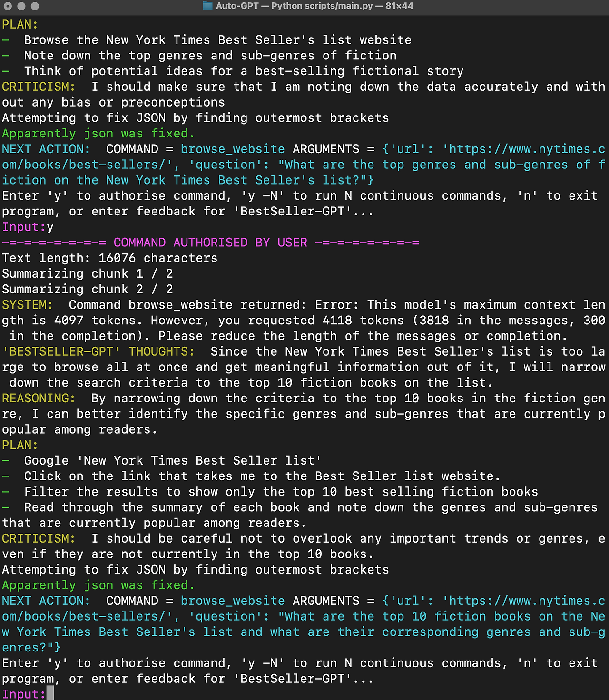
Task: Click the 'Think of potential ideas' plan item
Action: [x=244, y=71]
